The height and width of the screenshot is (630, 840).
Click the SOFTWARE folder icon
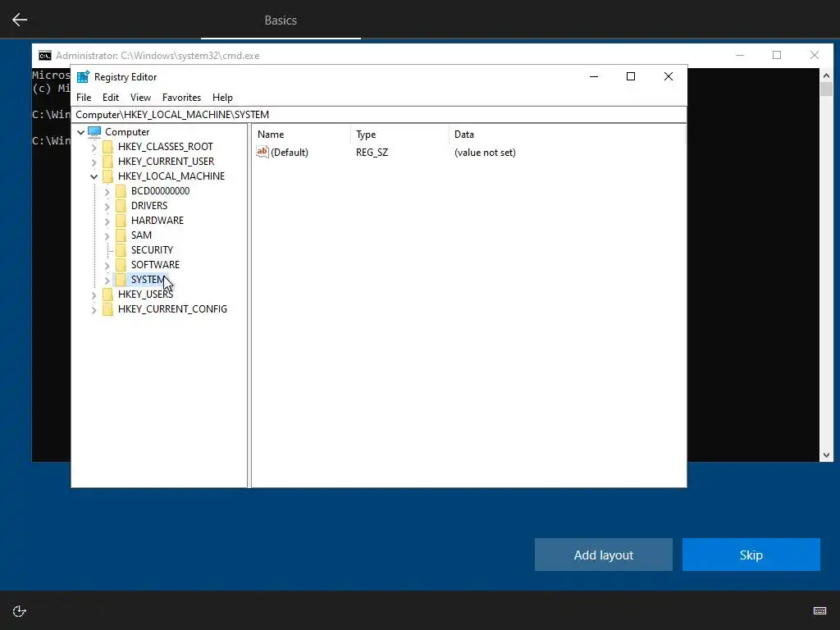tap(121, 265)
